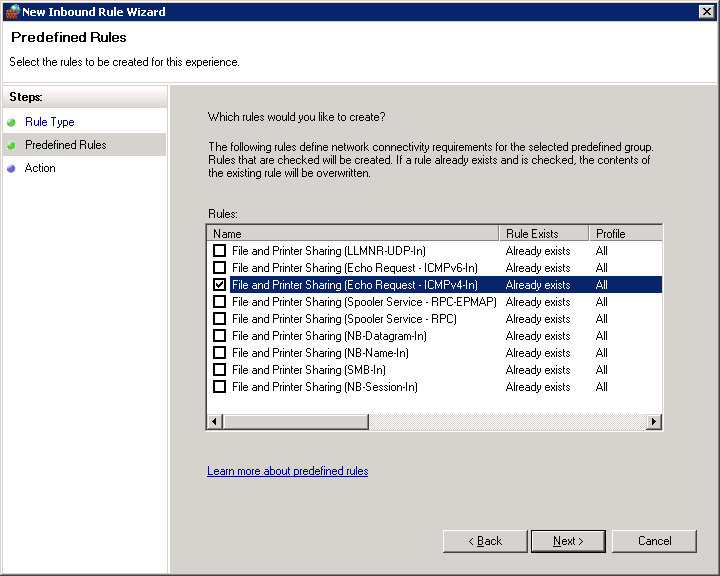Check the NB-Session-In rule checkbox
Screen dimensions: 720x576
click(x=219, y=386)
